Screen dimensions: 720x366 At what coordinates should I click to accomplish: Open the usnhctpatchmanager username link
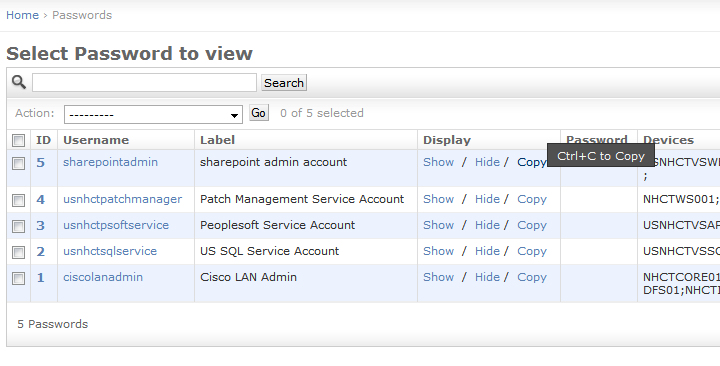[123, 199]
